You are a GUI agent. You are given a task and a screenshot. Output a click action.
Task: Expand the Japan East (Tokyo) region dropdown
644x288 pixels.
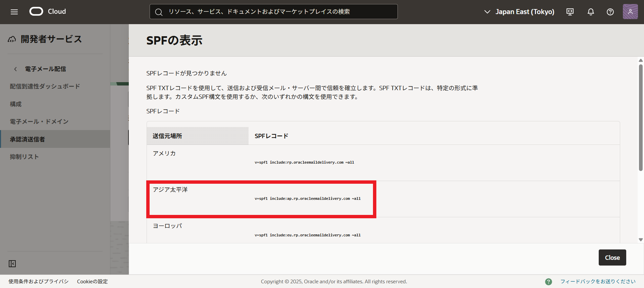coord(519,12)
